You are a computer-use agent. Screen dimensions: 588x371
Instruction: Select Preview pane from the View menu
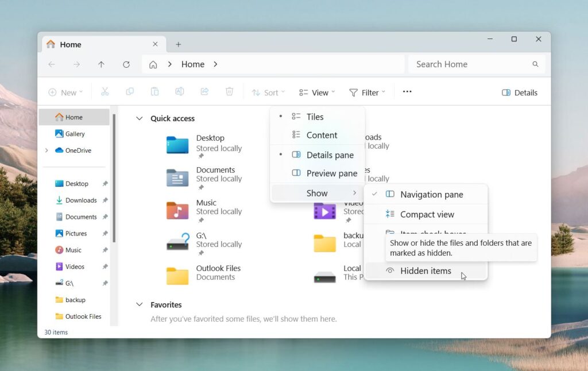332,173
